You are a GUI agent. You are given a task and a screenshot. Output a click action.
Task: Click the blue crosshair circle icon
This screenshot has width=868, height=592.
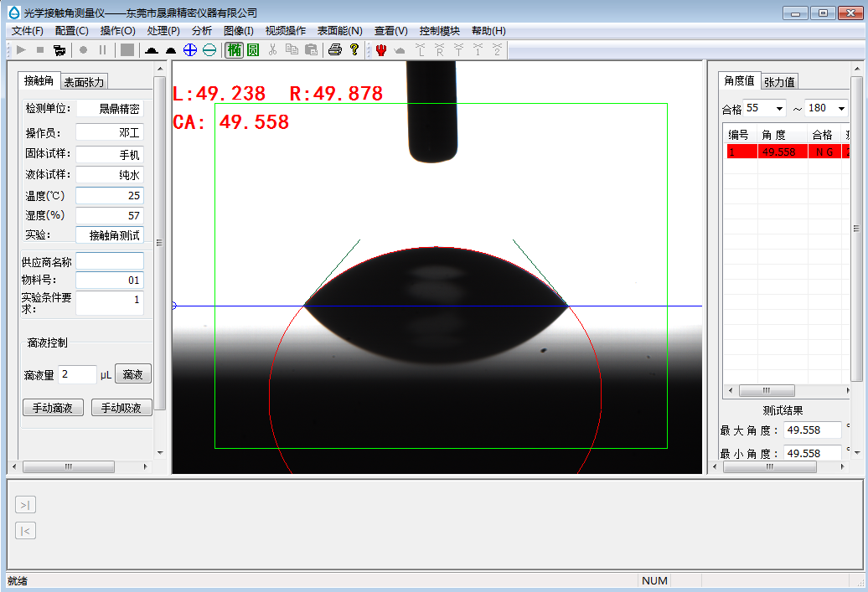pyautogui.click(x=190, y=50)
